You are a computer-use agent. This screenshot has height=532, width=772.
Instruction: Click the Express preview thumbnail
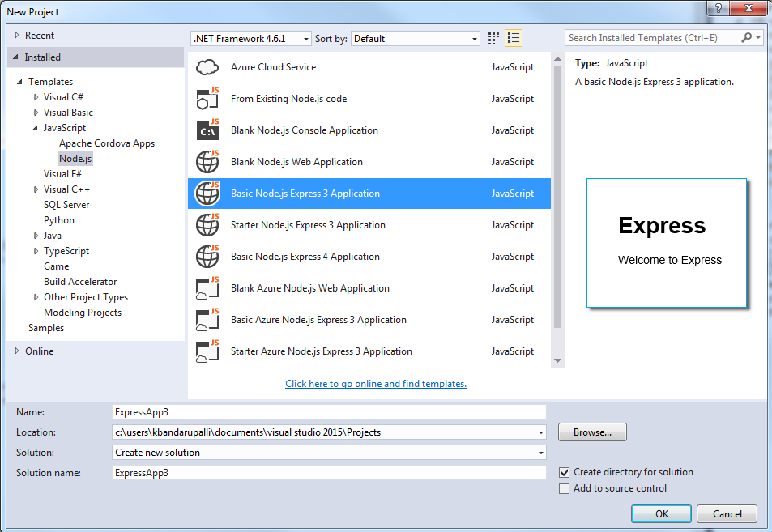coord(666,243)
